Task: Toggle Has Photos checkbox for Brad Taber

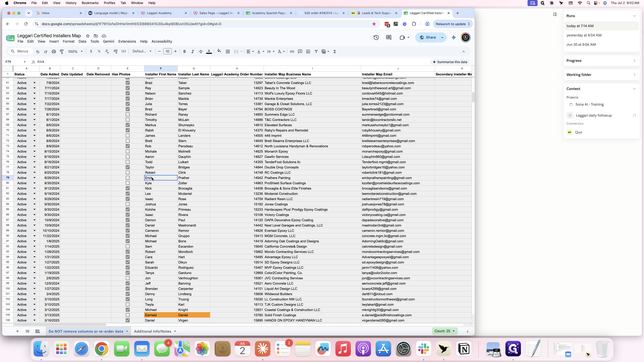Action: [128, 83]
